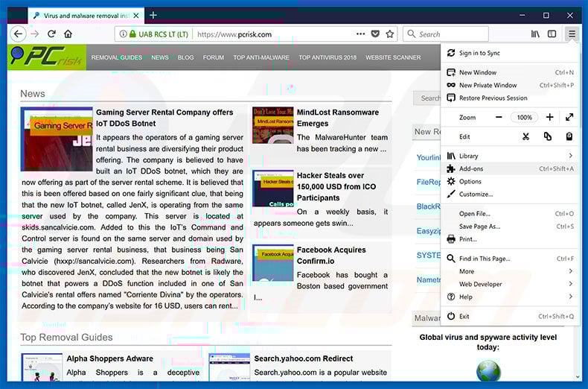Open page actions three-dot menu
Viewport: 588px width, 389px height.
[x=360, y=34]
